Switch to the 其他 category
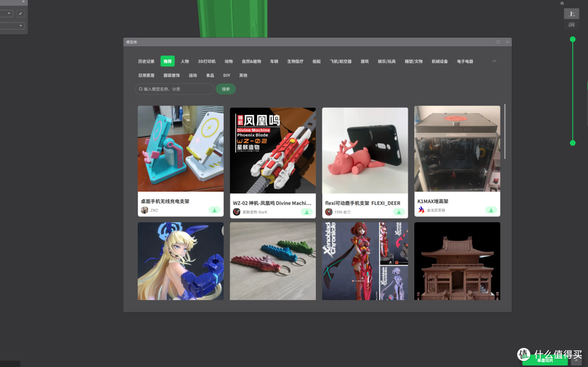588x367 pixels. point(243,75)
